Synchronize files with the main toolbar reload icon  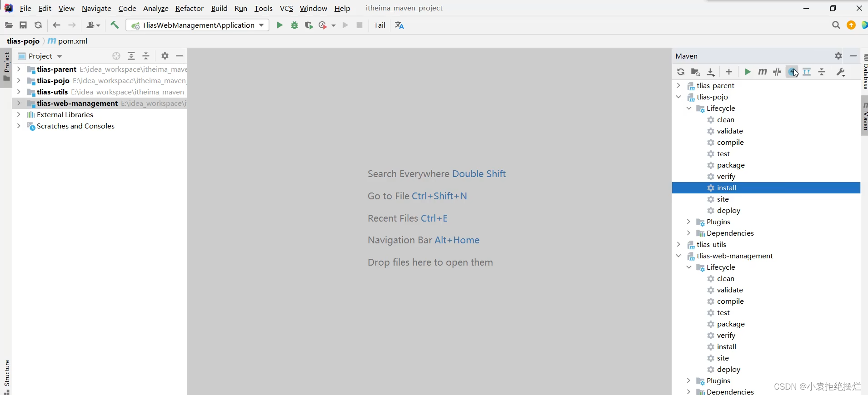(38, 25)
